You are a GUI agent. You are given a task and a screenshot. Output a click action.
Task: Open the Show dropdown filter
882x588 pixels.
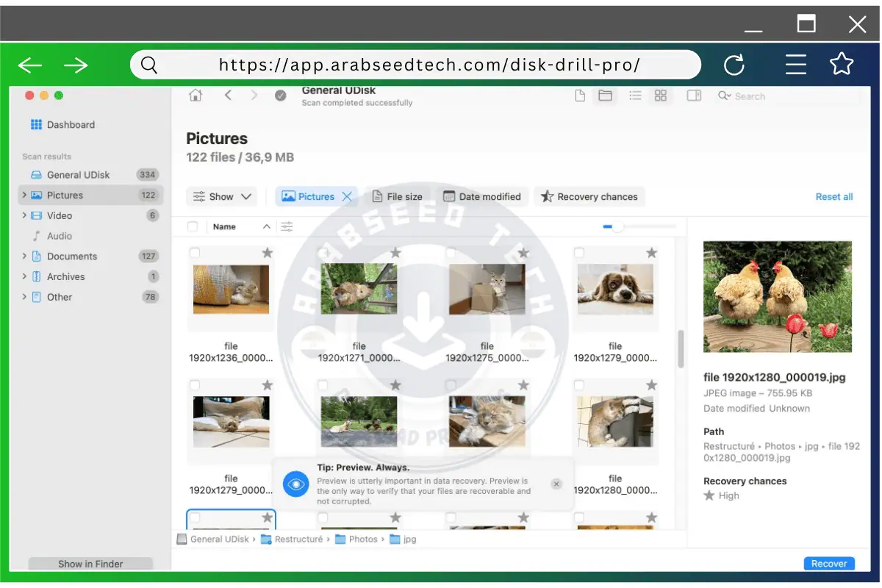click(x=221, y=196)
